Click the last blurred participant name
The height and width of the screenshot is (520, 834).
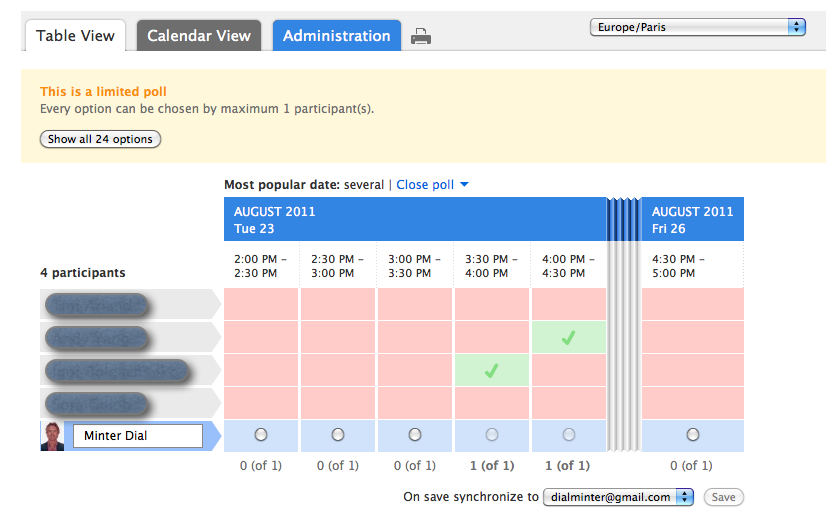click(x=96, y=404)
